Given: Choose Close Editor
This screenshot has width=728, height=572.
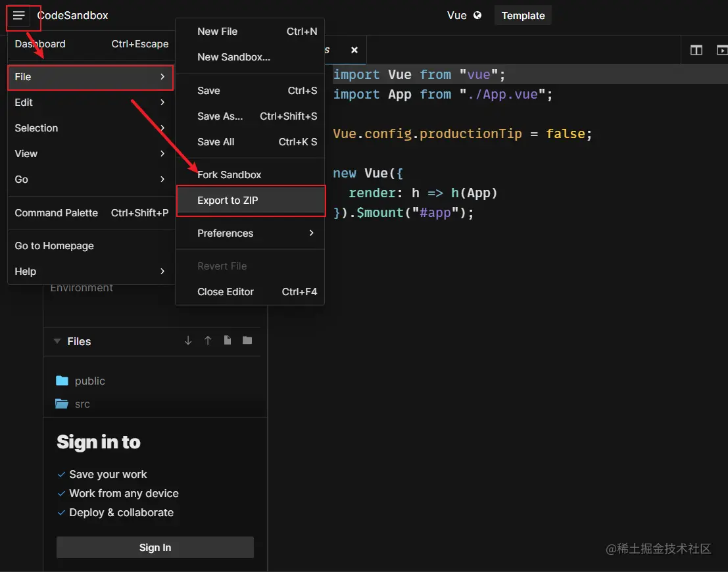Looking at the screenshot, I should pos(250,291).
